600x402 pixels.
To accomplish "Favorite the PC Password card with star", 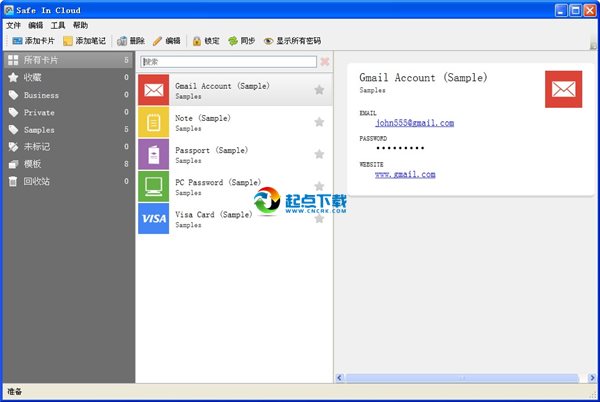I will [x=319, y=186].
